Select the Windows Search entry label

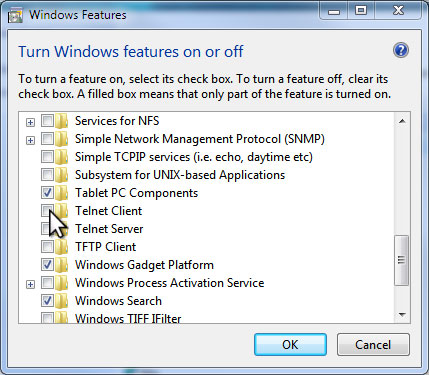(118, 301)
